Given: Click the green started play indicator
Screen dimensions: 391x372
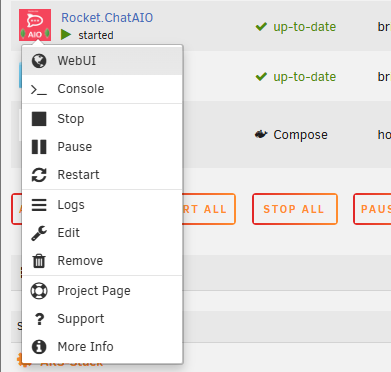Looking at the screenshot, I should 66,34.
